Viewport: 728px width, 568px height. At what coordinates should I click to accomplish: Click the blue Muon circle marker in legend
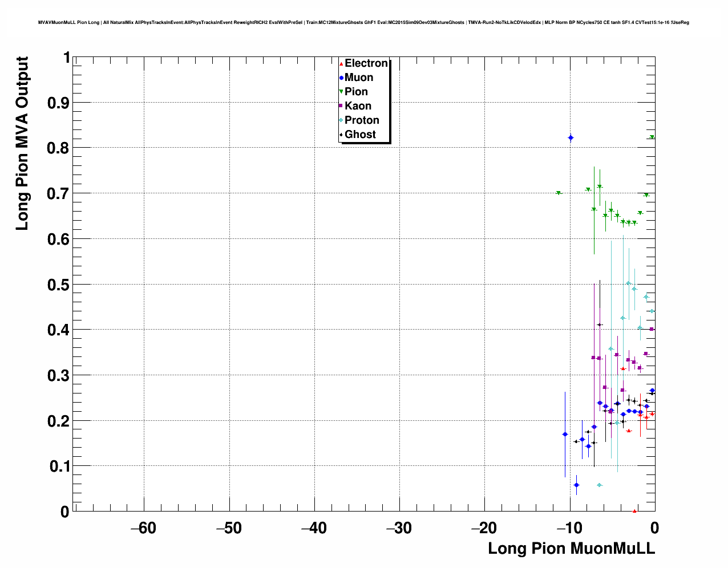point(341,78)
